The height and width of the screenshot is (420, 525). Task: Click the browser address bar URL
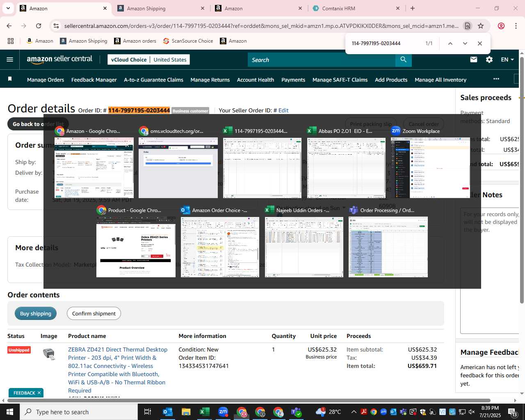tap(261, 26)
